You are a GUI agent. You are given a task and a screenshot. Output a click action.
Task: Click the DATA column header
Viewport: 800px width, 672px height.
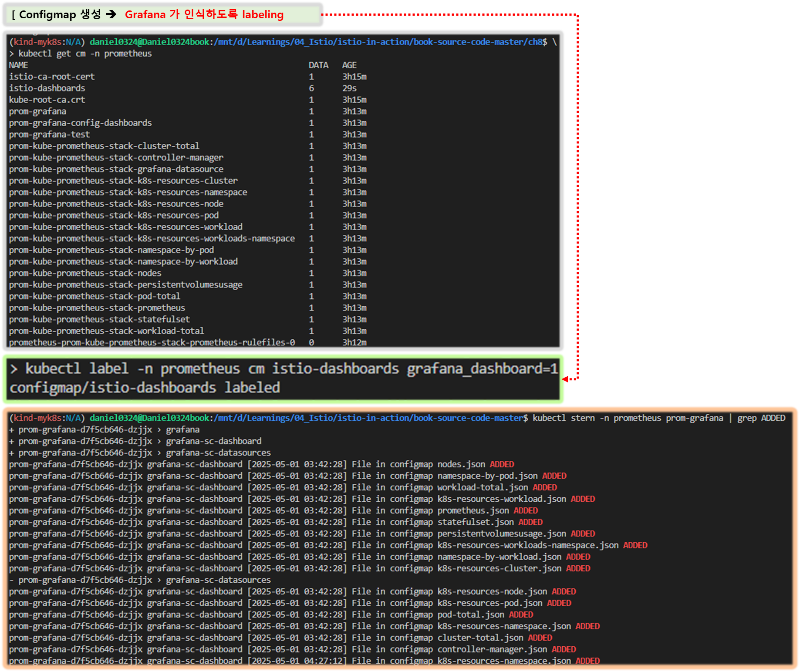click(x=318, y=65)
